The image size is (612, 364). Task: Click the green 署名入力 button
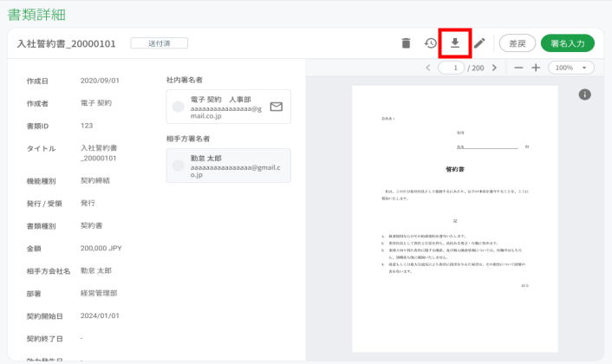[x=568, y=43]
